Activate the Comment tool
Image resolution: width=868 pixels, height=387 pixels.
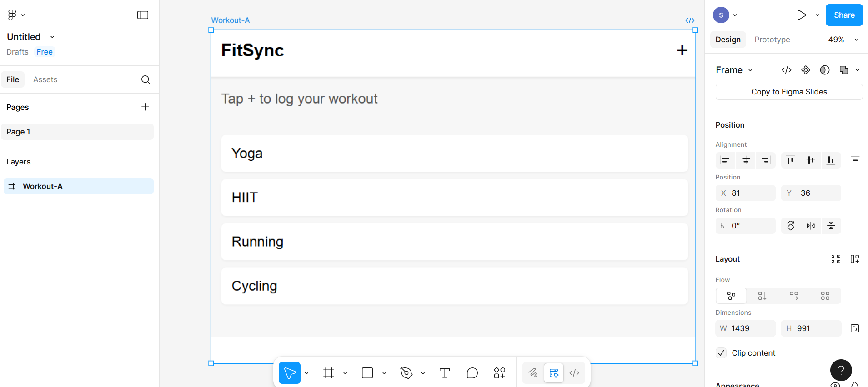(472, 373)
